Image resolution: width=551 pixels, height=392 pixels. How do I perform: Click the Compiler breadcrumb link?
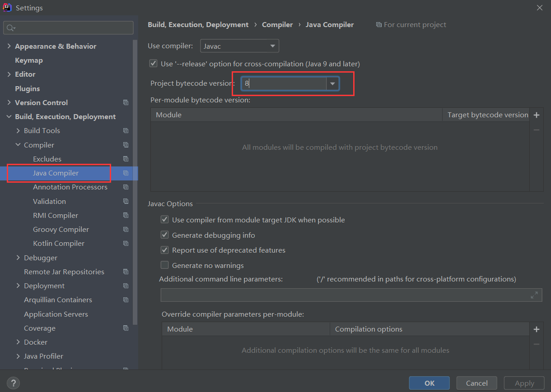[277, 25]
